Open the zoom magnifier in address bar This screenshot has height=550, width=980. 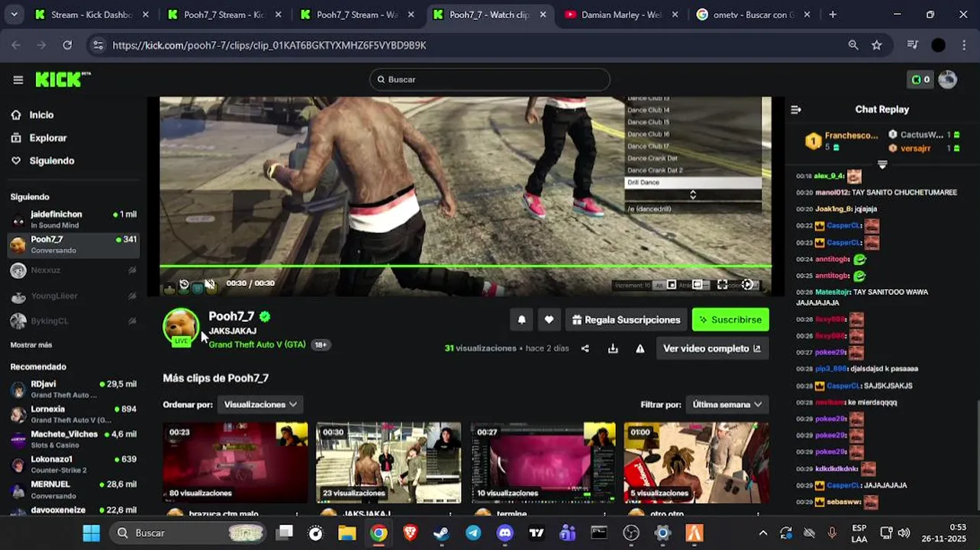[853, 45]
